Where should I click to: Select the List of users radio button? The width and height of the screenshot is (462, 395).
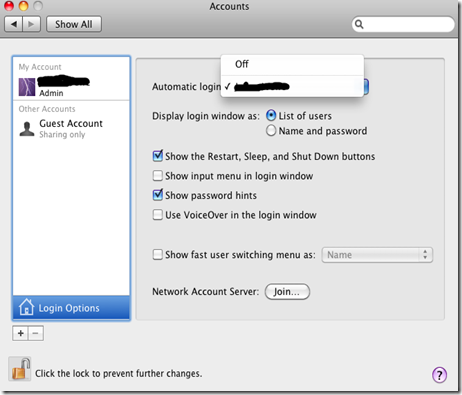point(271,116)
